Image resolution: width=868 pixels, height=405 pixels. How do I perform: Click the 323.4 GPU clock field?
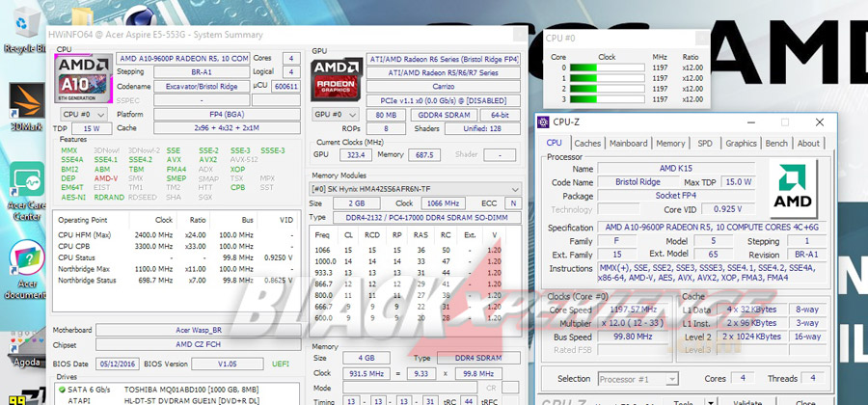(x=356, y=155)
